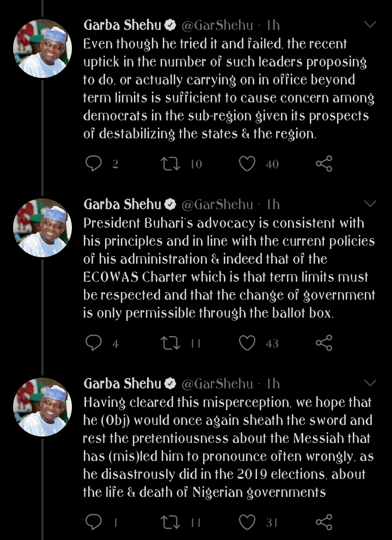
Task: Open @GarShehu handle on the first tweet
Action: pos(217,25)
